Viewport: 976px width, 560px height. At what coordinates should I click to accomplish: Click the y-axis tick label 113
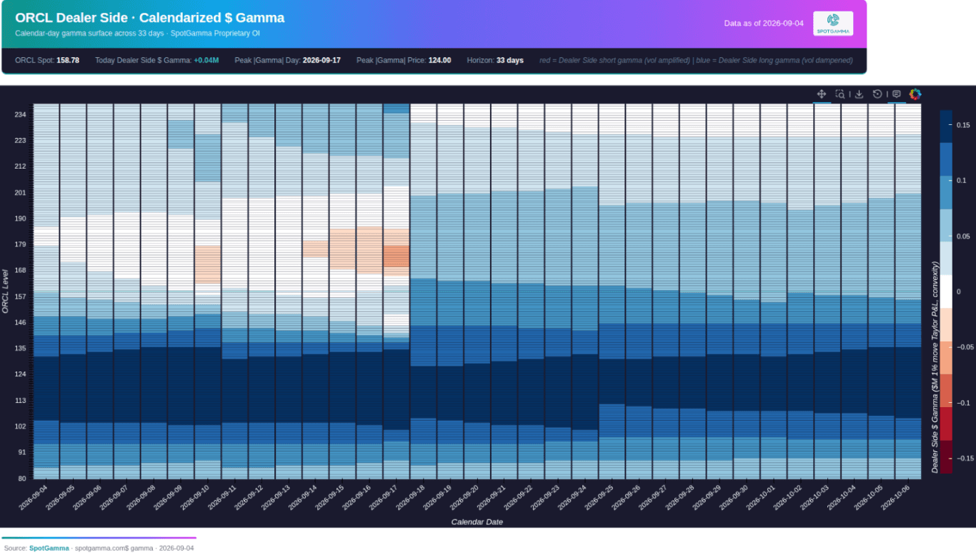click(20, 401)
